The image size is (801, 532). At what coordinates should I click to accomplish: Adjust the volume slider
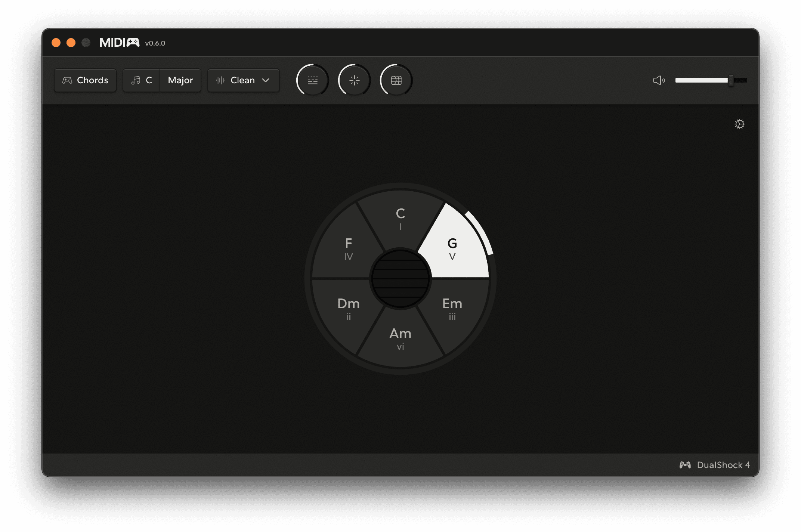tap(711, 80)
